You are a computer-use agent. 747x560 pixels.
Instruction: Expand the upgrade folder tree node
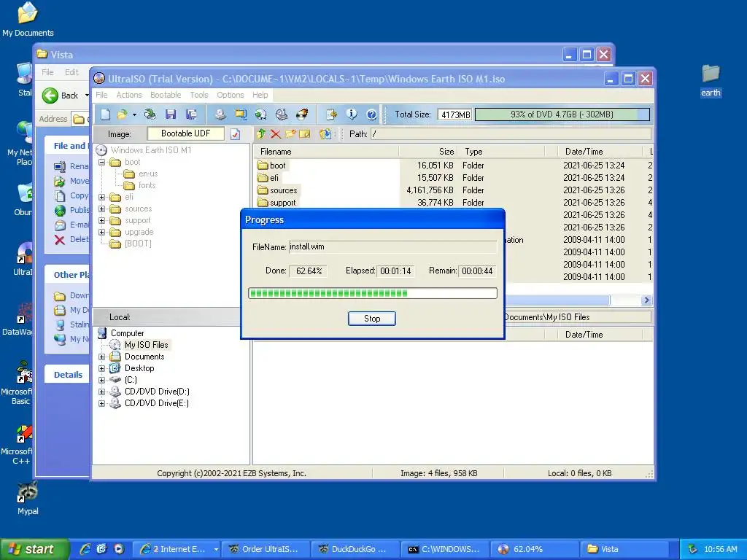(x=101, y=232)
